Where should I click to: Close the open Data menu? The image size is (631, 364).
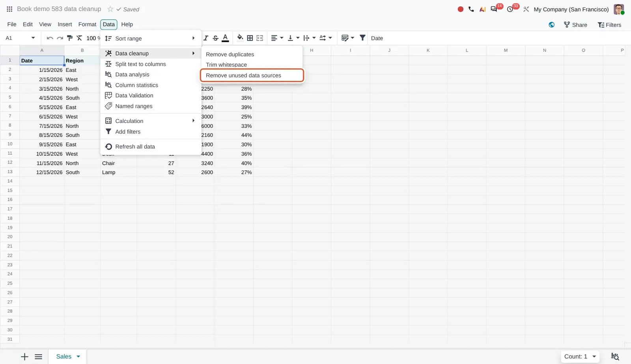[x=109, y=24]
